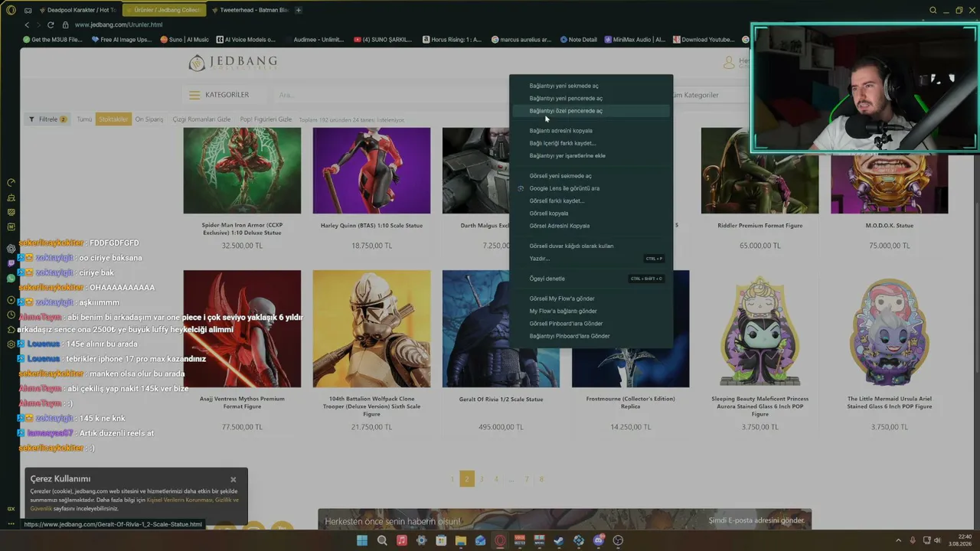Viewport: 980px width, 551px height.
Task: Click the Opera GX logo icon
Action: (x=11, y=10)
